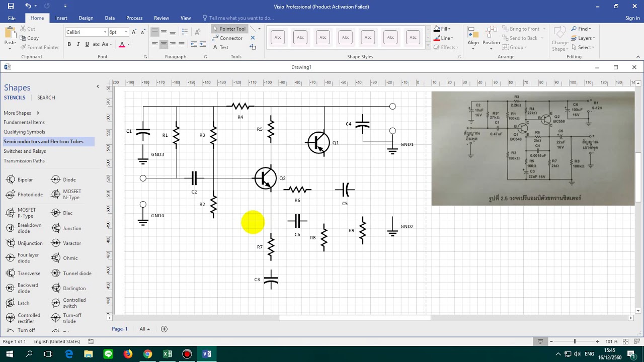Click the red font color button
This screenshot has height=362, width=644.
coord(122,44)
